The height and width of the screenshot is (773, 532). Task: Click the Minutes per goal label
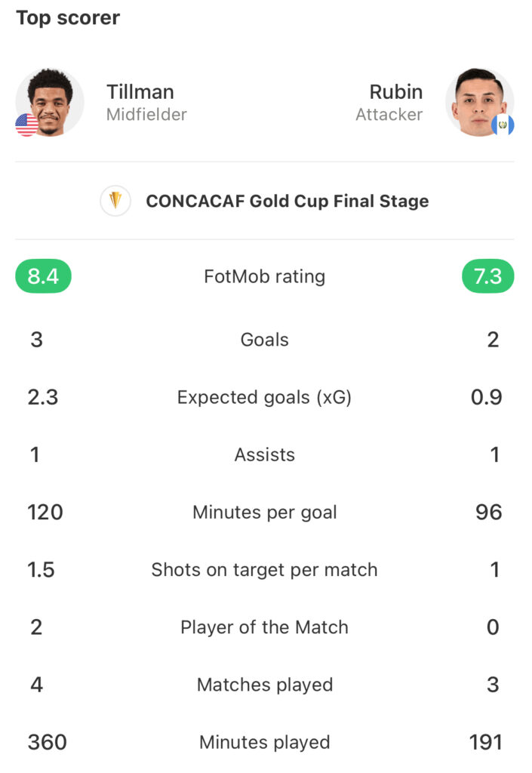265,513
